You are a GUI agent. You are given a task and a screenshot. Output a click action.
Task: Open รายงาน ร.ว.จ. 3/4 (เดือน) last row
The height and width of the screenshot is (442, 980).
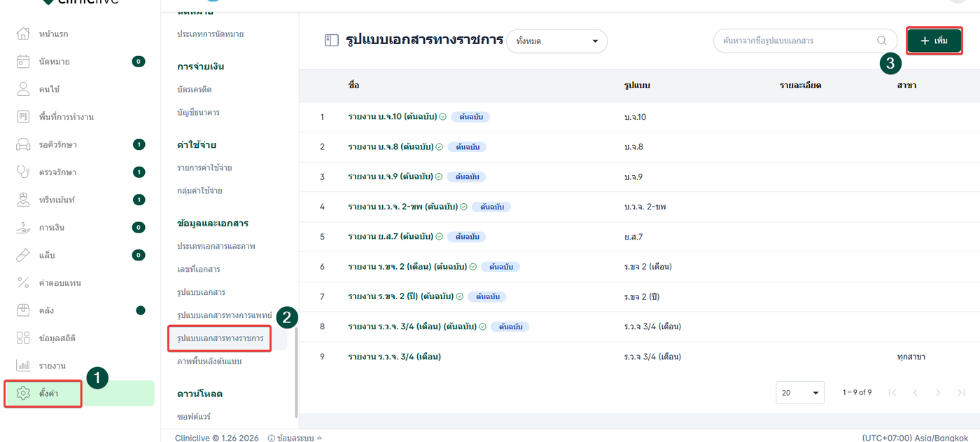tap(394, 357)
